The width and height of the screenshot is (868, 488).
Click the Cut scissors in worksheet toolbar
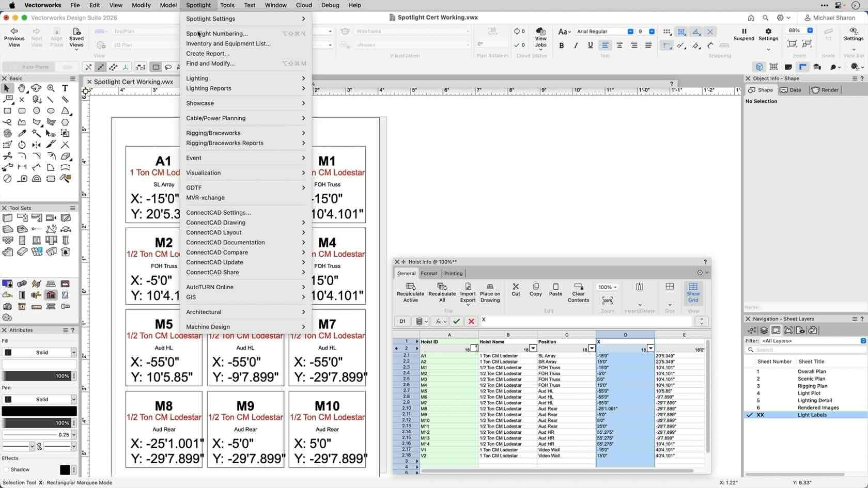[516, 289]
